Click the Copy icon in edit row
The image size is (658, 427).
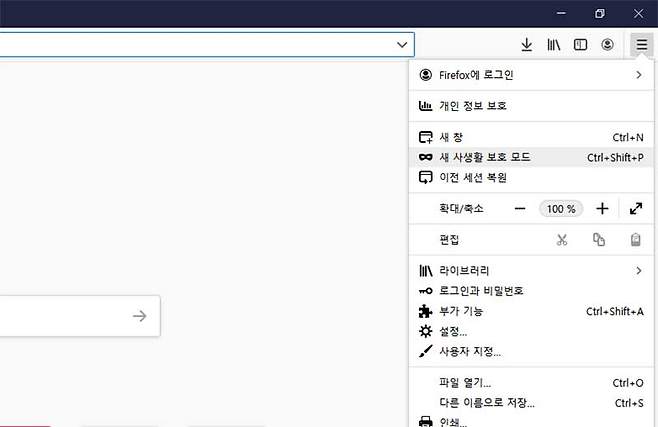[599, 240]
